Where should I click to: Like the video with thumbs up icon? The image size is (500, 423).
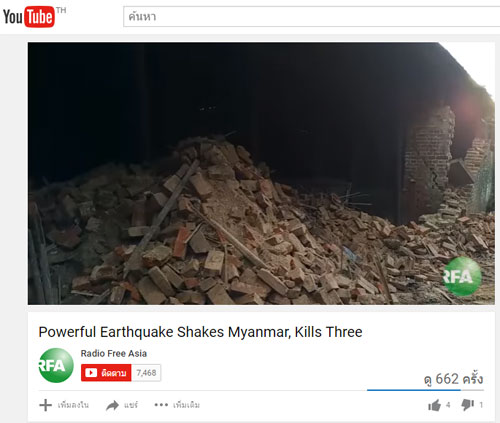pyautogui.click(x=434, y=405)
